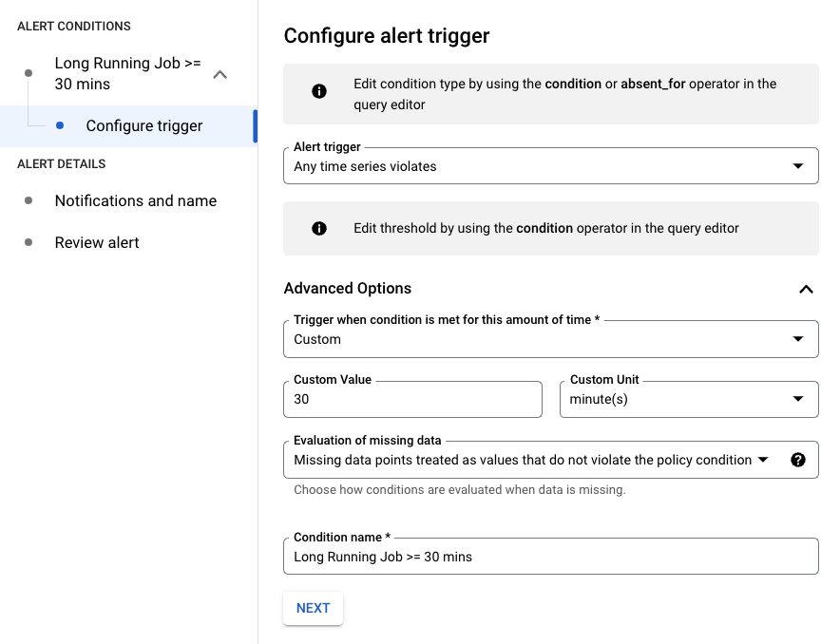Go to Review alert step
The image size is (840, 644).
[x=97, y=242]
